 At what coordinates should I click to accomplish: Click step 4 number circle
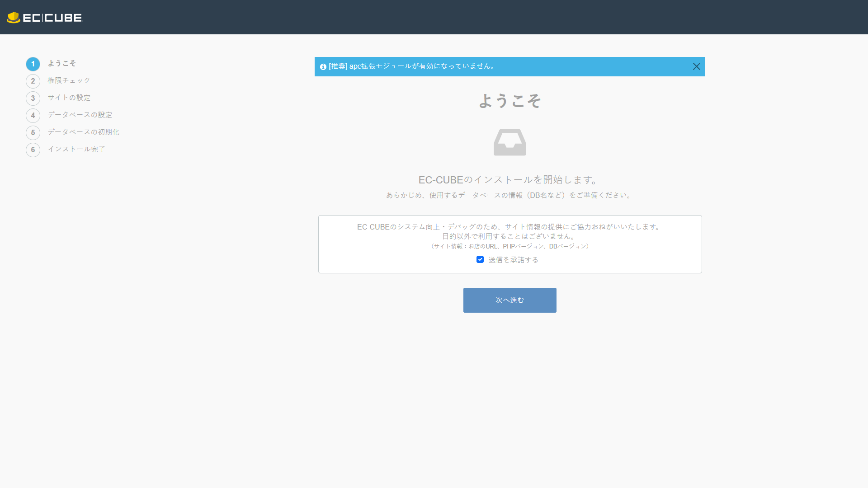coord(33,116)
